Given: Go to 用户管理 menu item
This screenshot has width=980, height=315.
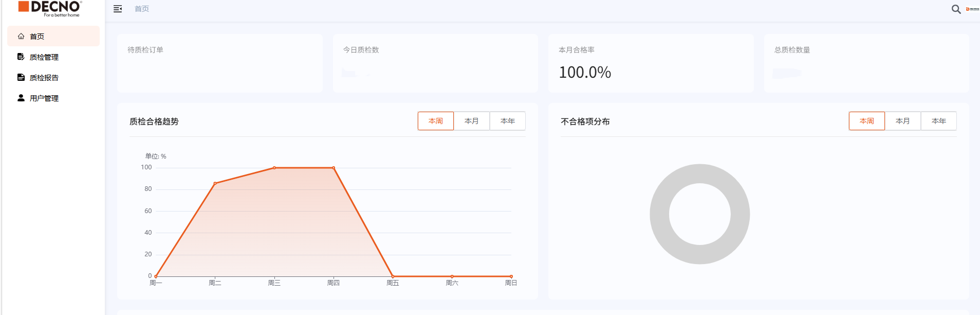Looking at the screenshot, I should pos(44,98).
